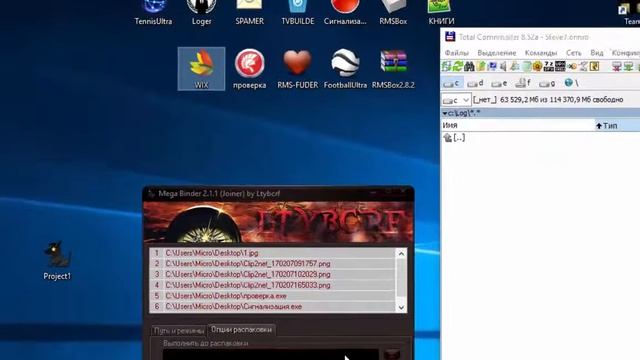
Task: Click the speaker toolbar icon in Total Commander
Action: (504, 66)
